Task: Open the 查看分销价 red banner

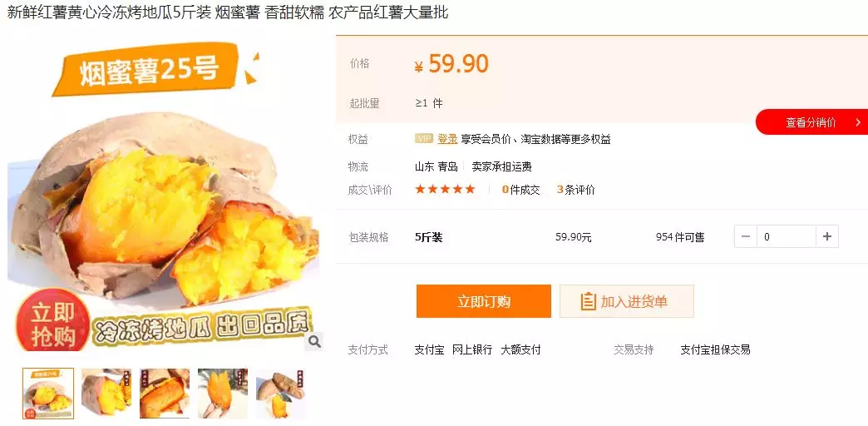Action: pyautogui.click(x=812, y=122)
